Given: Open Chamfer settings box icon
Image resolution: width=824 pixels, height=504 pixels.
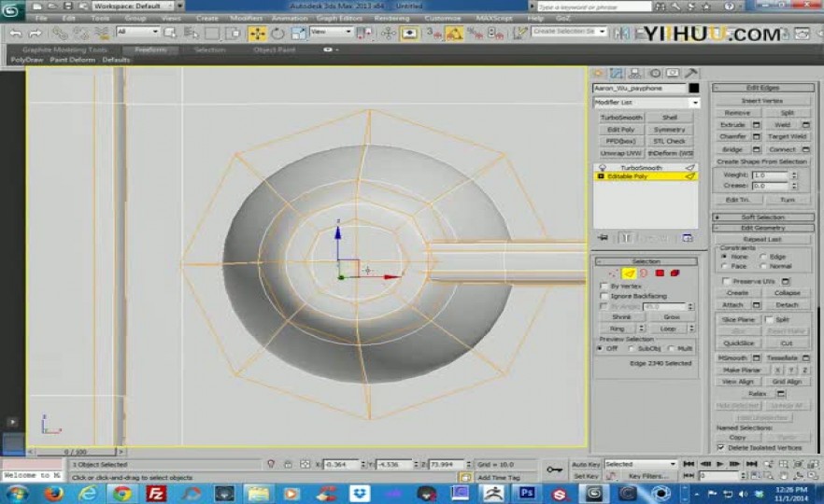Looking at the screenshot, I should [756, 136].
